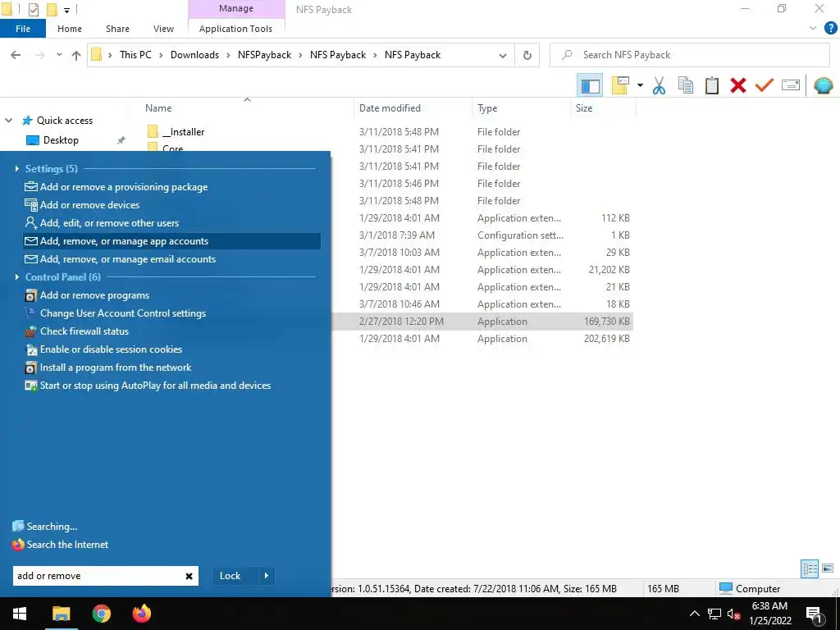Open the address bar history dropdown
This screenshot has width=840, height=630.
503,55
